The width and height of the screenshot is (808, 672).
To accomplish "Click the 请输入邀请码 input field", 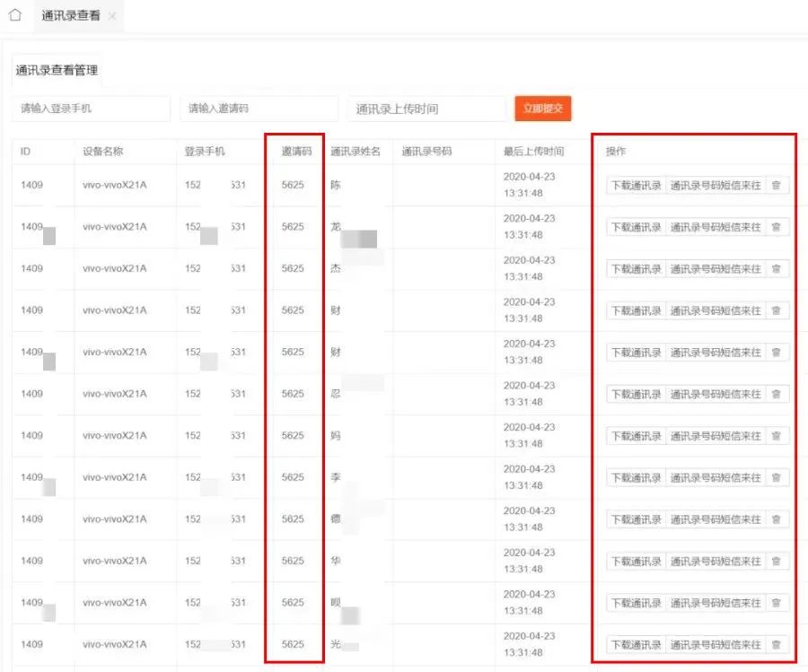I will (x=259, y=109).
